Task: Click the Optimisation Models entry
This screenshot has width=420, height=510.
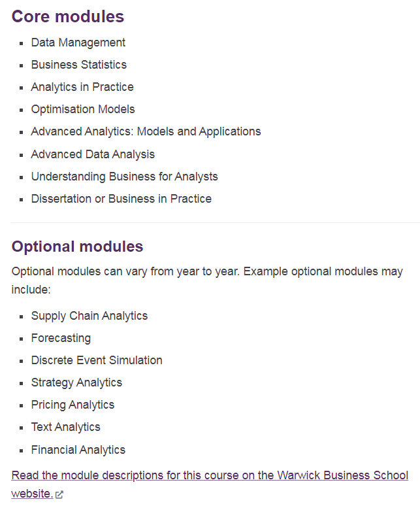Action: 83,109
